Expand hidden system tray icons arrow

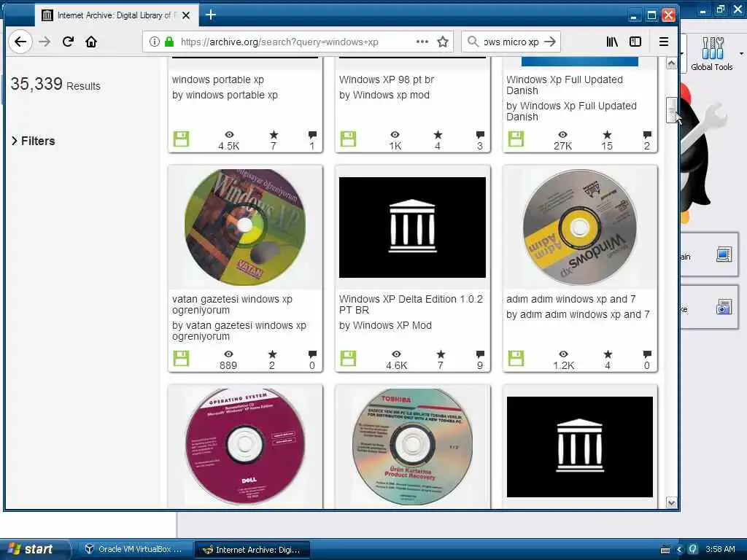[679, 550]
